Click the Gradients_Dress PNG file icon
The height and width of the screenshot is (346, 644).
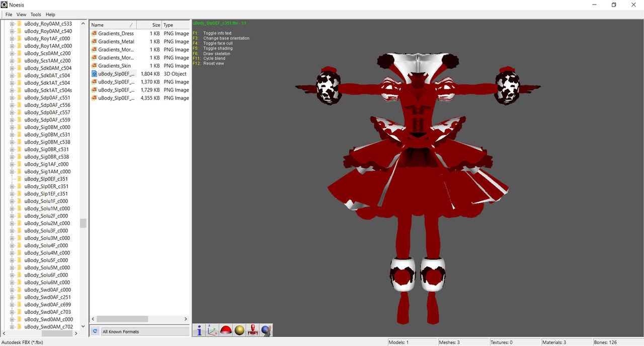click(94, 33)
